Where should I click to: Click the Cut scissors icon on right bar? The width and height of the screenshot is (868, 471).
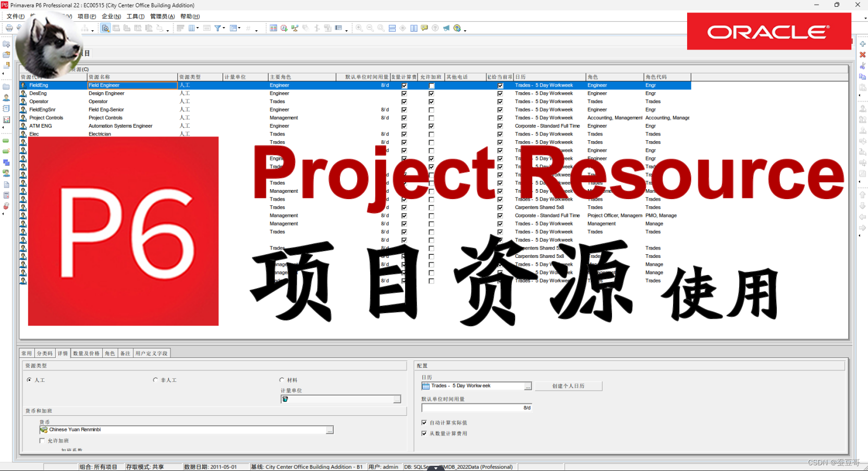click(863, 66)
